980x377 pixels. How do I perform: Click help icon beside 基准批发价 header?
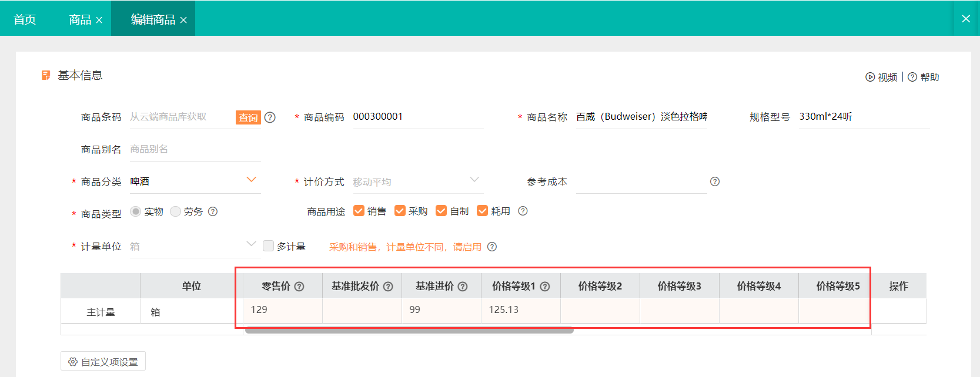pos(388,287)
